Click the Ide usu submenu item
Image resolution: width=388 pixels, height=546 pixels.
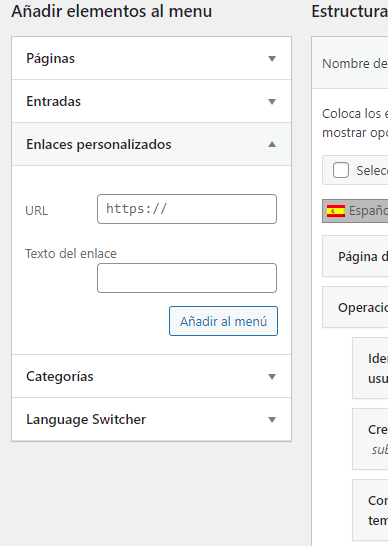click(x=370, y=368)
